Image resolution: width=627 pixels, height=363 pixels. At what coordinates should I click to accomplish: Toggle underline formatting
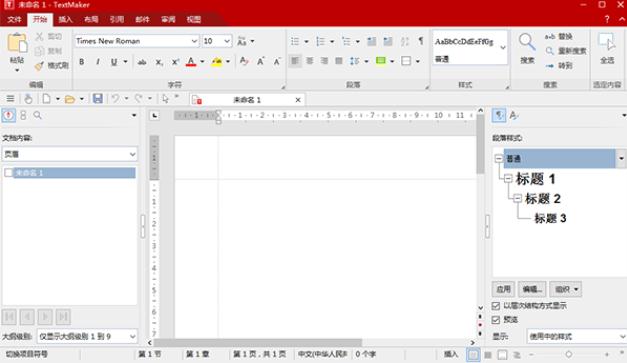[114, 62]
